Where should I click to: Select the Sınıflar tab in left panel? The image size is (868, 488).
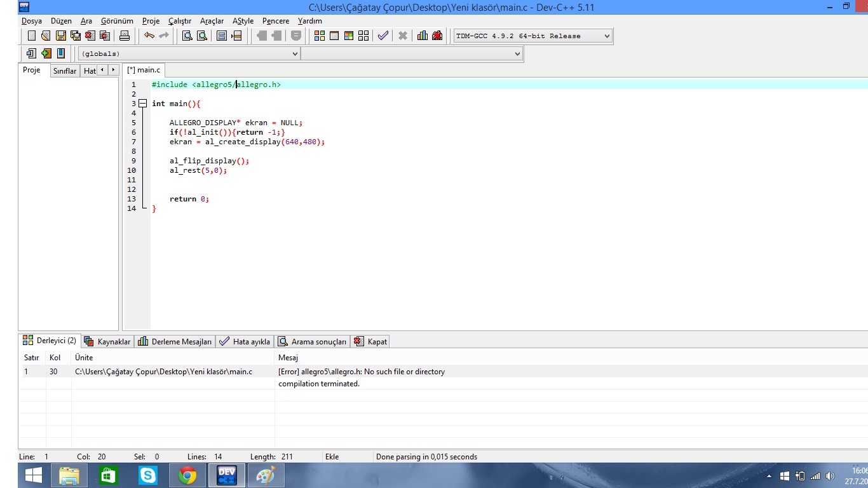coord(65,71)
